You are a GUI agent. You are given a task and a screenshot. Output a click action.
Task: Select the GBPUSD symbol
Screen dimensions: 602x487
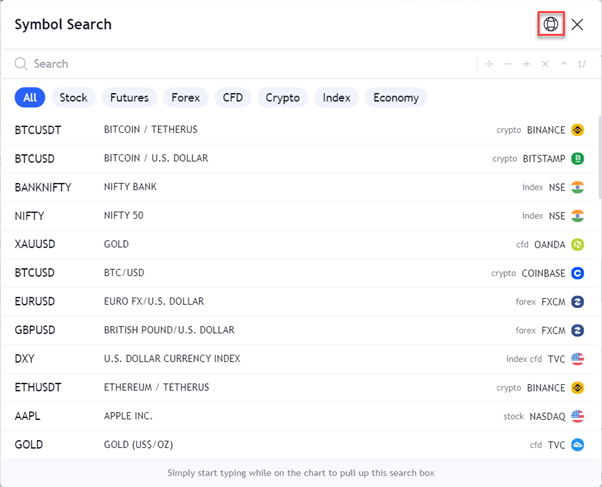(35, 330)
